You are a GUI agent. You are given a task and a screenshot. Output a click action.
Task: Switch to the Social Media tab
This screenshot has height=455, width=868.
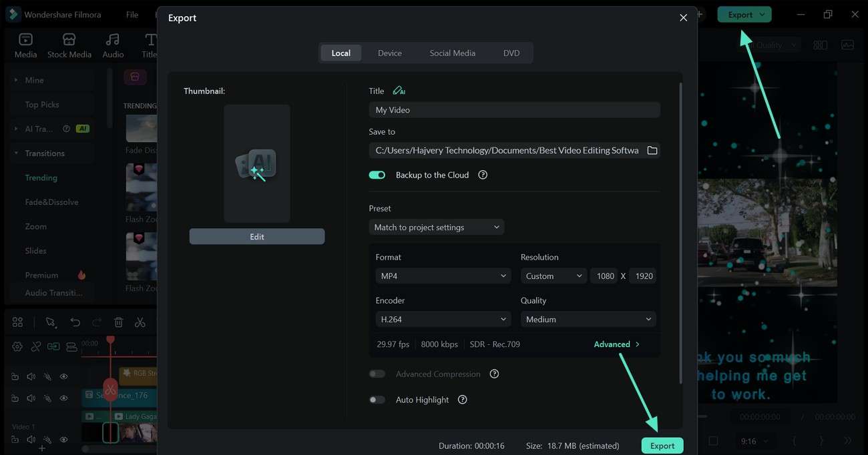click(453, 53)
